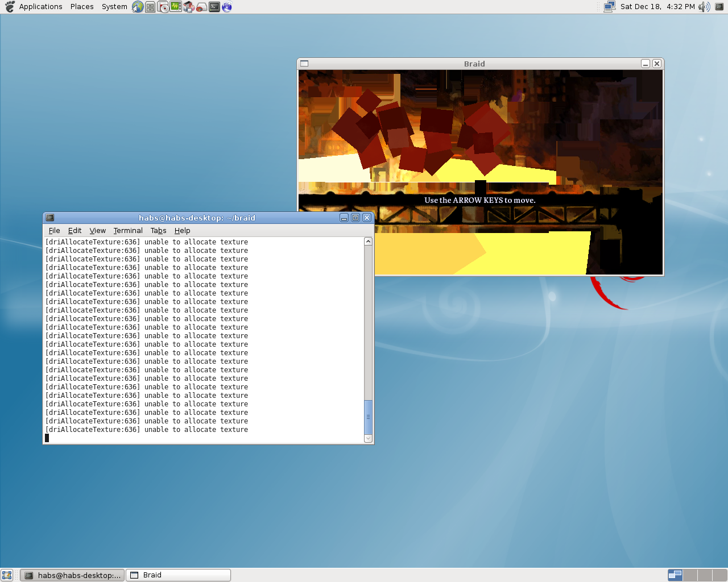Open the Tabs menu in terminal
This screenshot has height=582, width=728.
coord(158,231)
